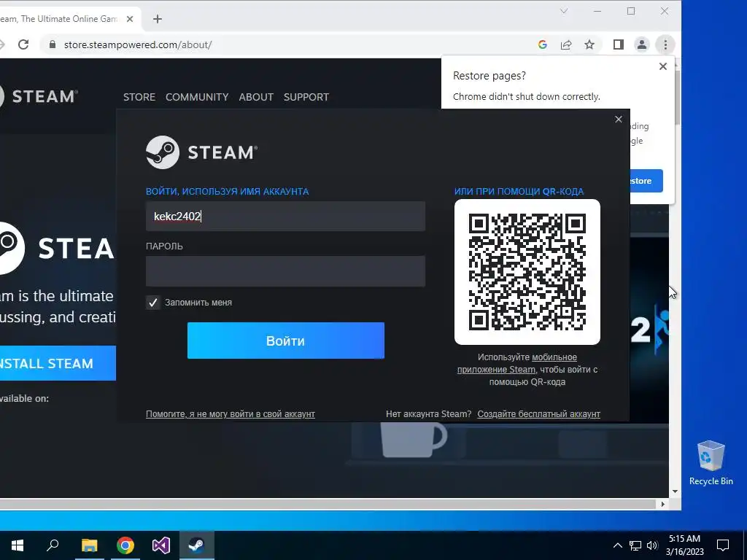This screenshot has height=560, width=747.
Task: Click the address bar URL
Action: [138, 44]
